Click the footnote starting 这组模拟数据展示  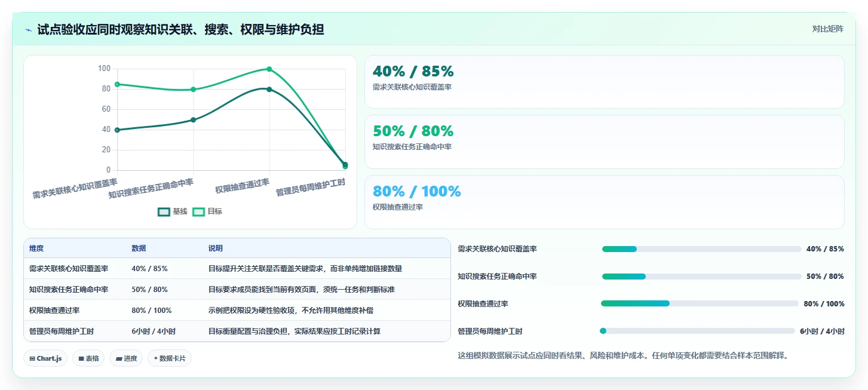[x=623, y=355]
